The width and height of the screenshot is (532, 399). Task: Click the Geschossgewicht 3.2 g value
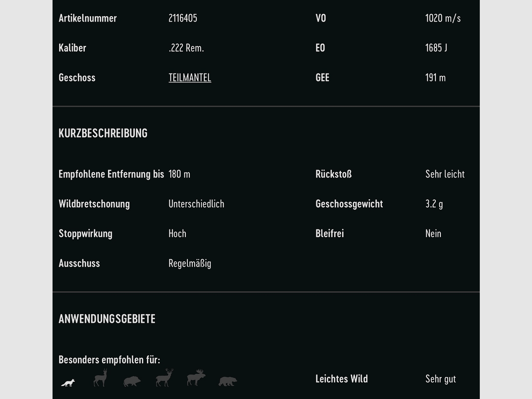click(434, 203)
